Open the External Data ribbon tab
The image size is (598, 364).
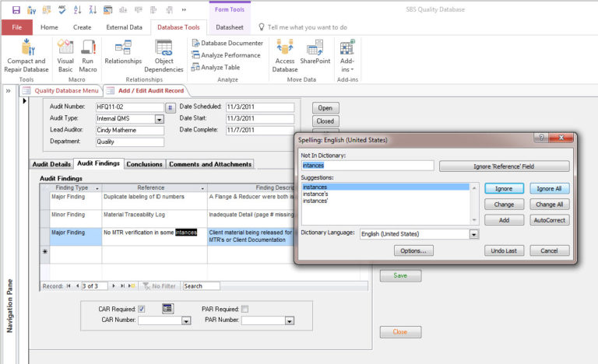[x=125, y=26]
